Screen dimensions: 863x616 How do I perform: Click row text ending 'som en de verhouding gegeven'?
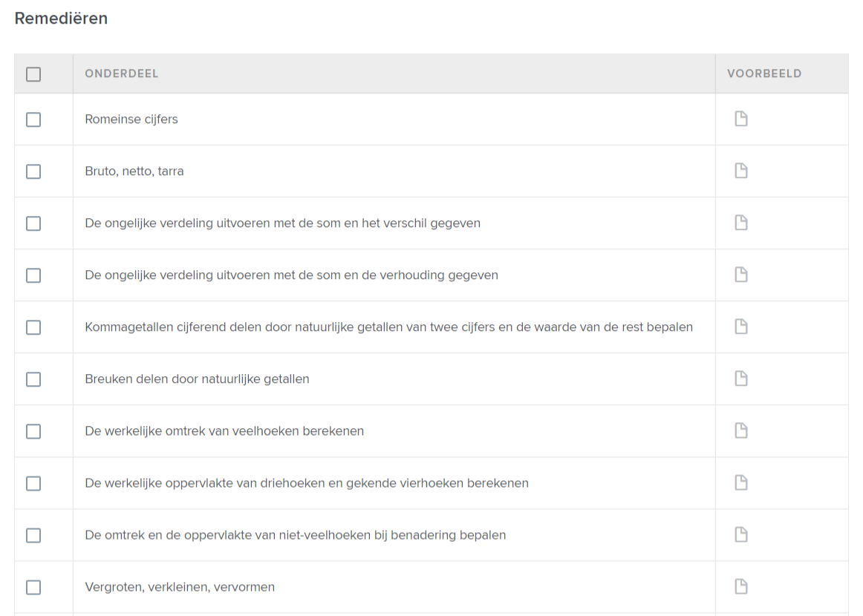point(291,275)
